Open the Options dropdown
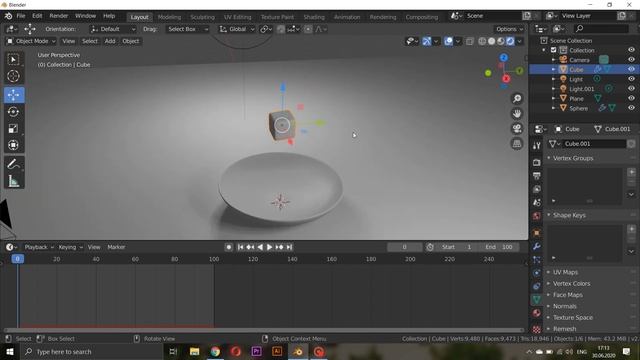 pos(509,29)
